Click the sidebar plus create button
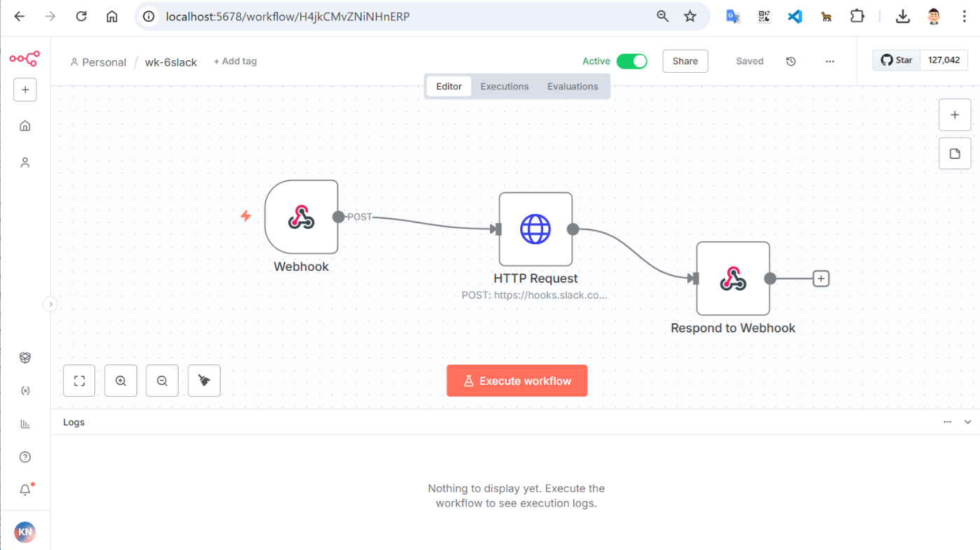The width and height of the screenshot is (980, 550). pos(25,90)
